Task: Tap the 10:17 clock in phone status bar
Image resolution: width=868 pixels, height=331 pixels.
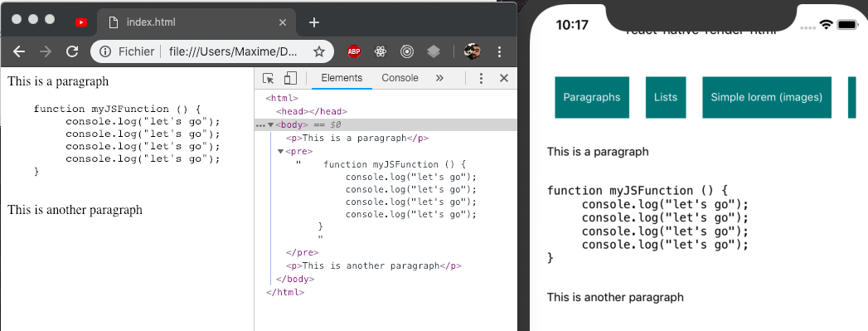Action: pos(572,25)
